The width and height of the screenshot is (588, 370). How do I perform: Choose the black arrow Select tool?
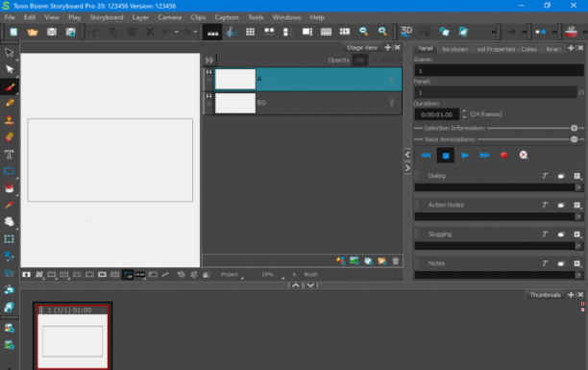(x=10, y=52)
